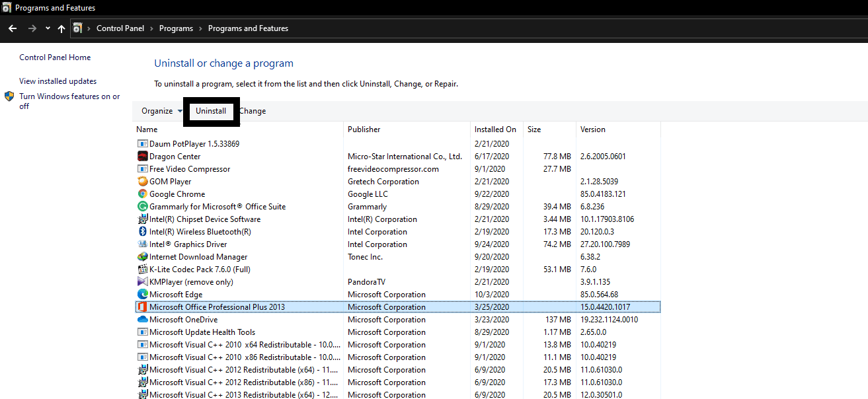The image size is (868, 399).
Task: Click PandoraTV publisher cell
Action: point(367,282)
